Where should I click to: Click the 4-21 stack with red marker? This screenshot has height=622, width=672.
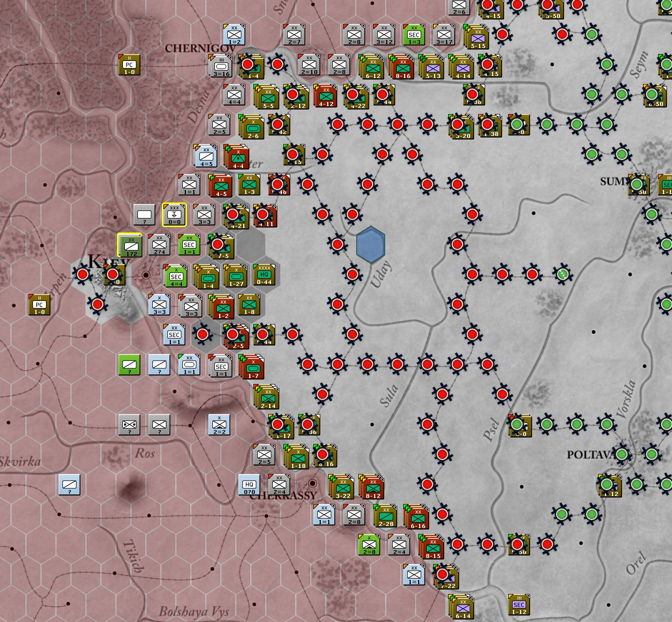click(236, 216)
